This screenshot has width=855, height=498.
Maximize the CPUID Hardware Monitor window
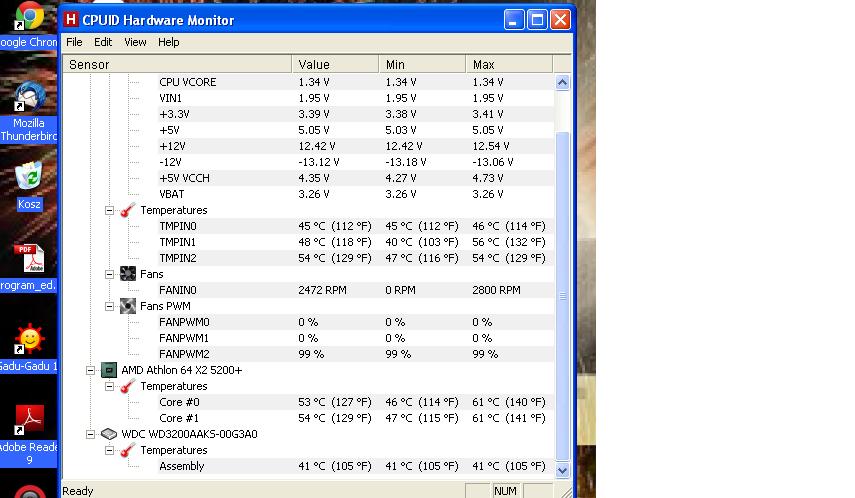[537, 20]
